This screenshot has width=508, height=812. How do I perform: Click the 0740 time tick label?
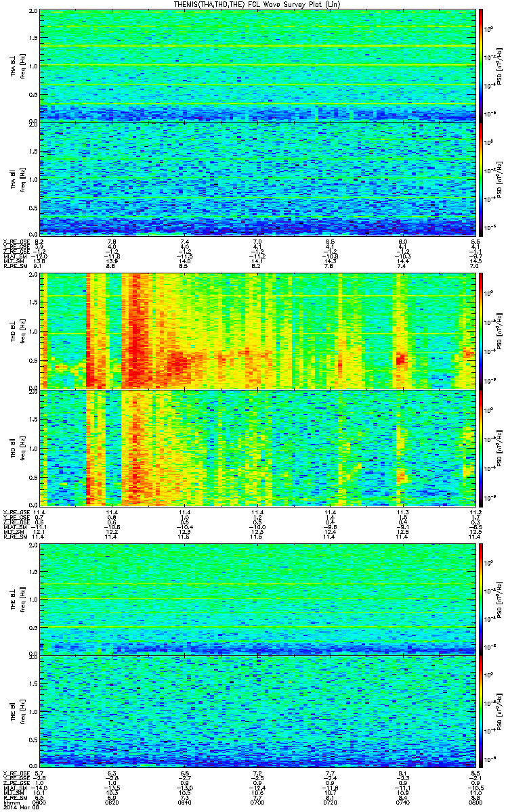403,802
